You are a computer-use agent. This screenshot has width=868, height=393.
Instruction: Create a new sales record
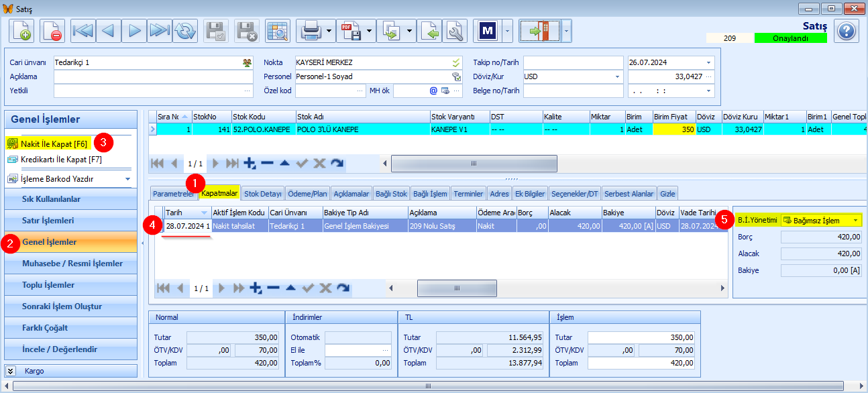[21, 31]
